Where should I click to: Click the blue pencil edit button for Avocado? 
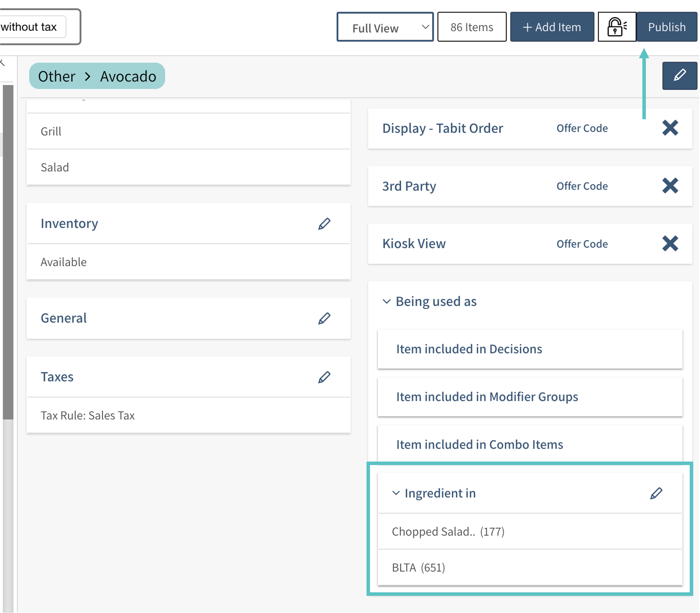coord(679,76)
